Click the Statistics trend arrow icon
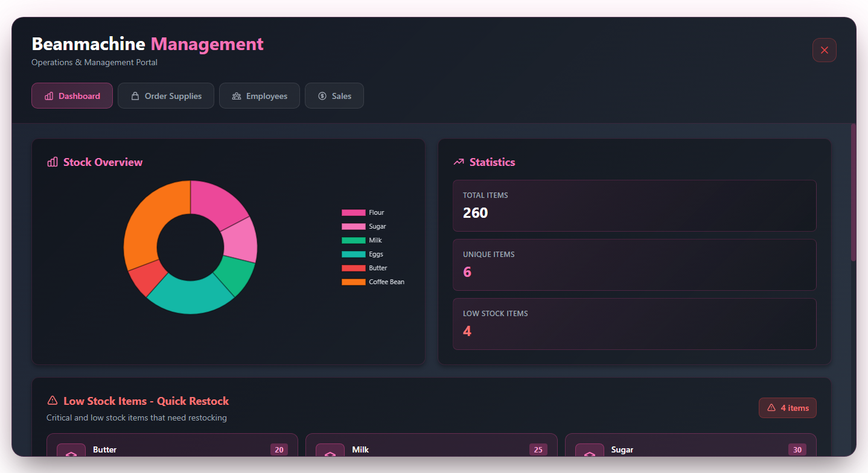The image size is (868, 473). pyautogui.click(x=459, y=162)
